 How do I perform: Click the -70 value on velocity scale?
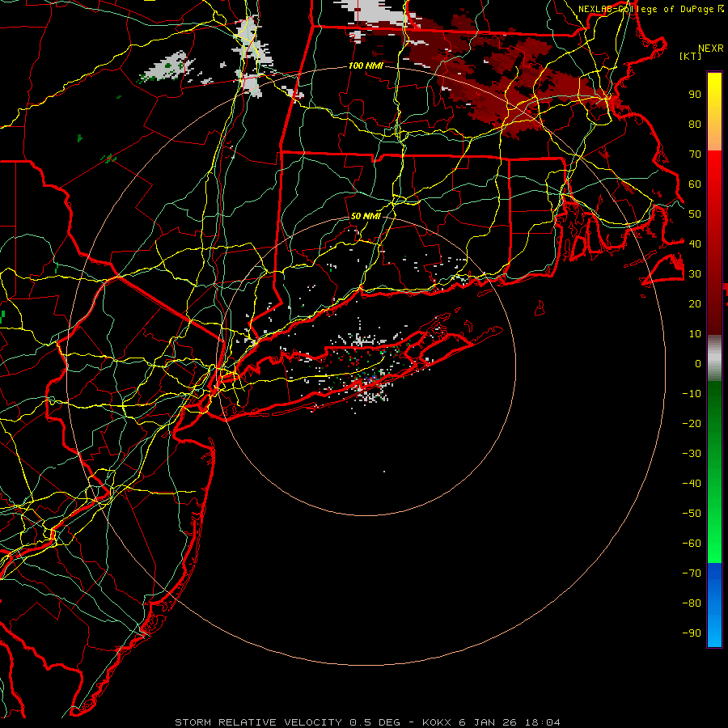[x=692, y=574]
